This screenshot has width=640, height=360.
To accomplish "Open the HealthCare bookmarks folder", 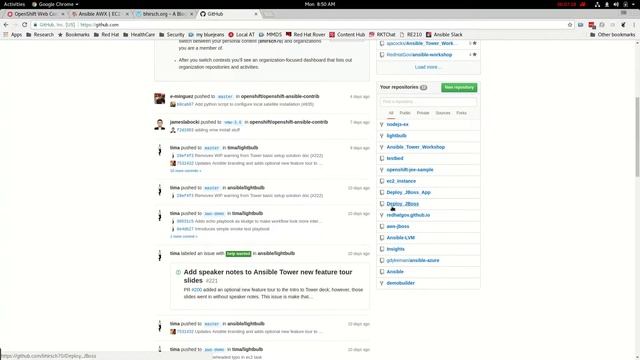I will 139,35.
